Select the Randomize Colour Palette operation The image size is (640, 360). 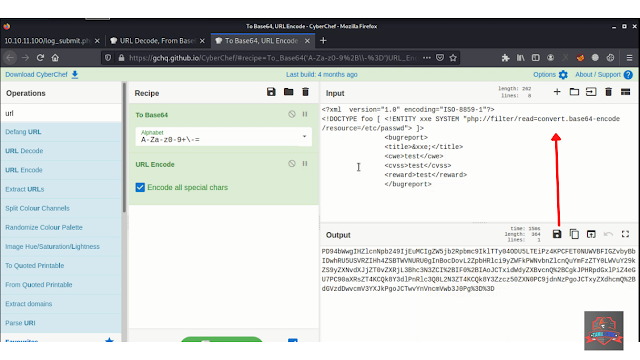(x=61, y=227)
